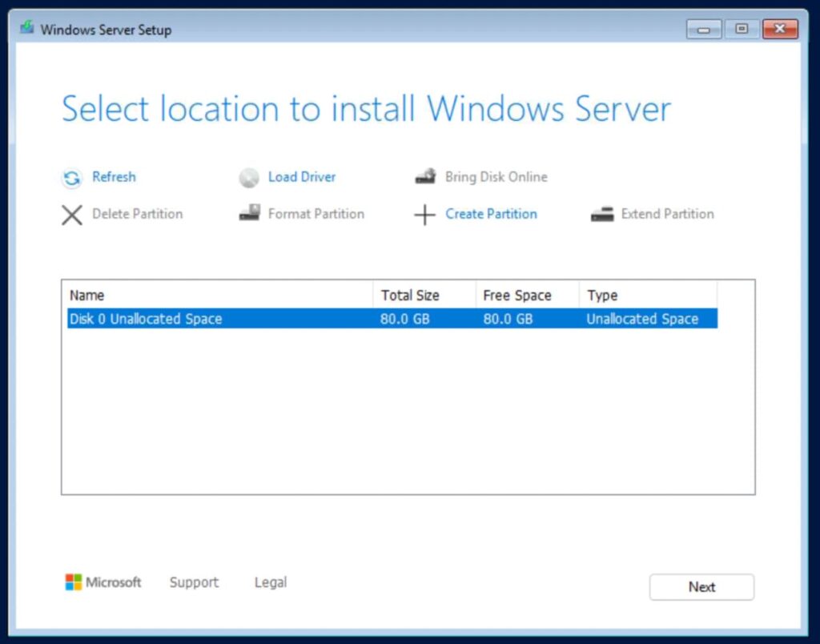
Task: Sort by the Type column header
Action: tap(647, 296)
